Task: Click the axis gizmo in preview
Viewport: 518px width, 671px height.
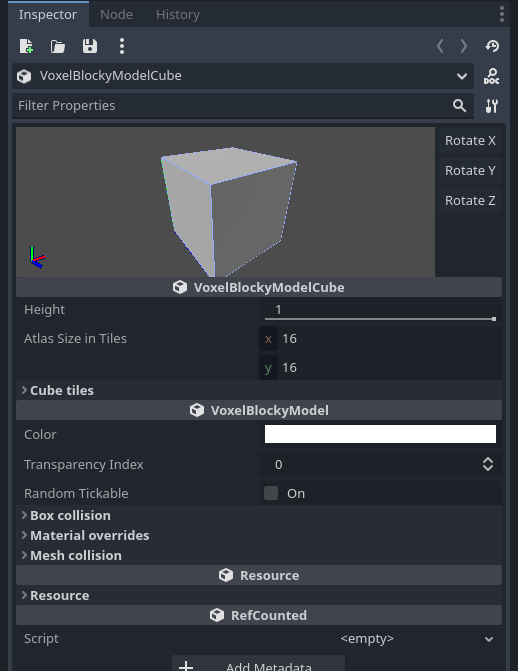Action: (x=37, y=258)
